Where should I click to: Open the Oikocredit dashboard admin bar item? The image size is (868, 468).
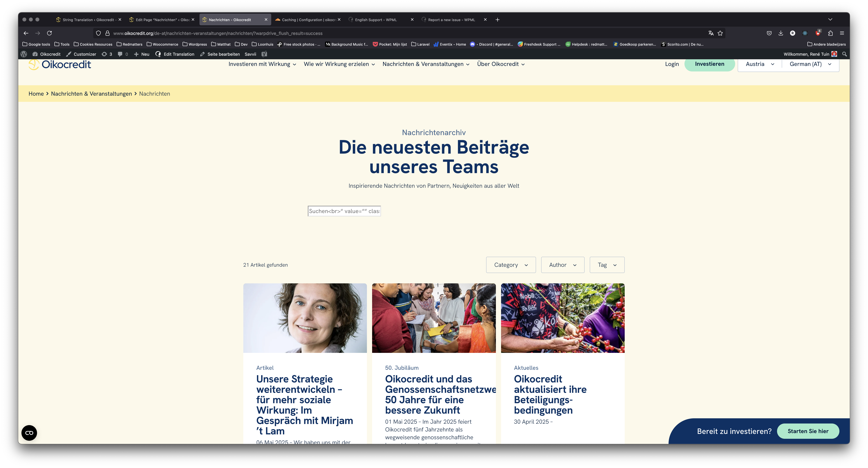coord(46,54)
